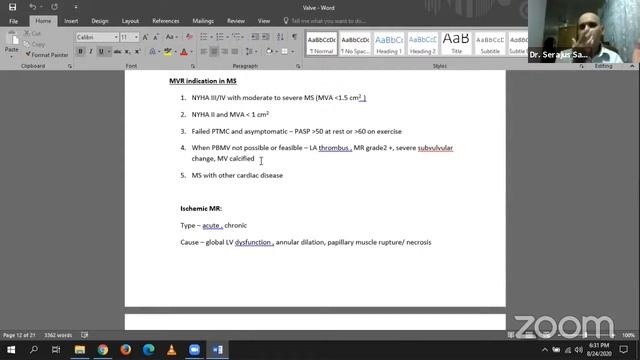Viewport: 640px width, 360px height.
Task: Open the Paragraph dialog launcher
Action: click(x=298, y=66)
